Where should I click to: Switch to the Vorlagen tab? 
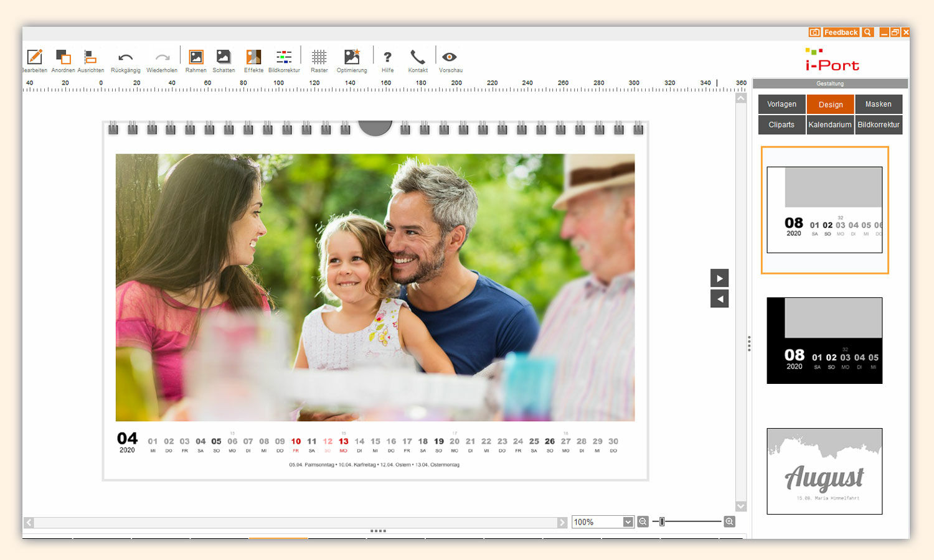(x=781, y=105)
